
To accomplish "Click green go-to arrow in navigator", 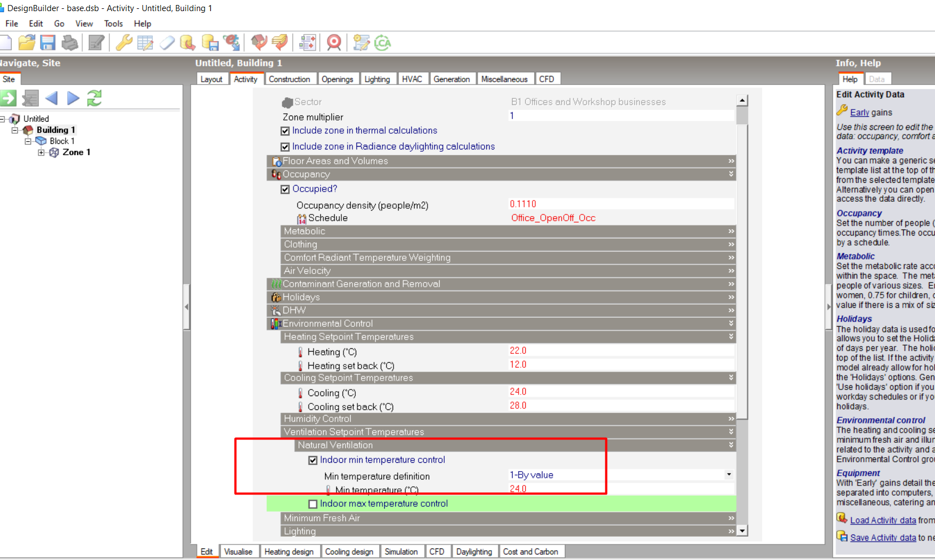I will (x=8, y=98).
